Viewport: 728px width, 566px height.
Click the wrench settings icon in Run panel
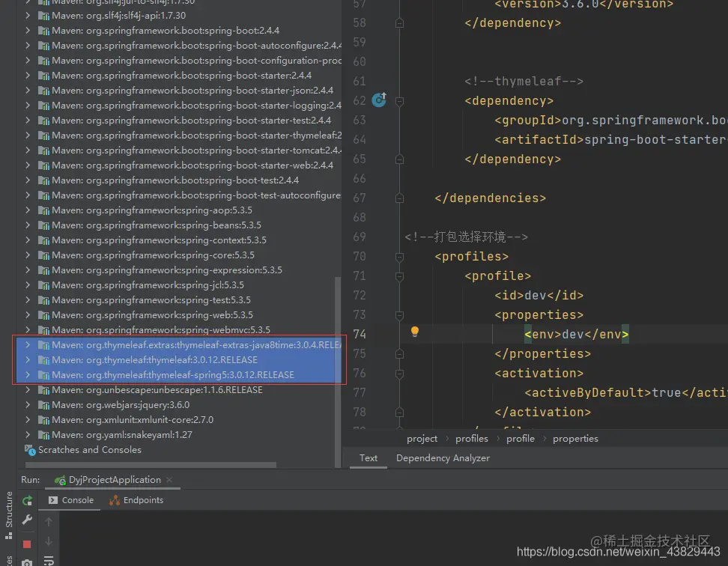tap(27, 520)
